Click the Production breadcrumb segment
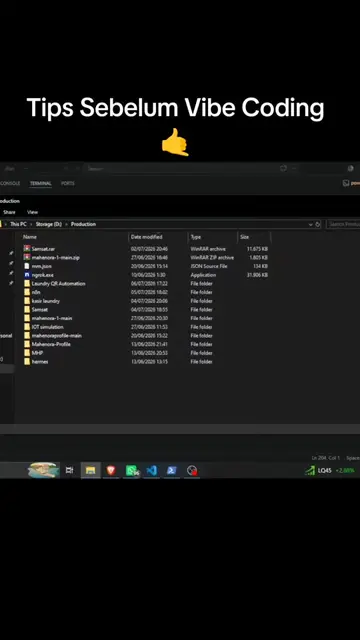360x640 pixels. click(83, 224)
